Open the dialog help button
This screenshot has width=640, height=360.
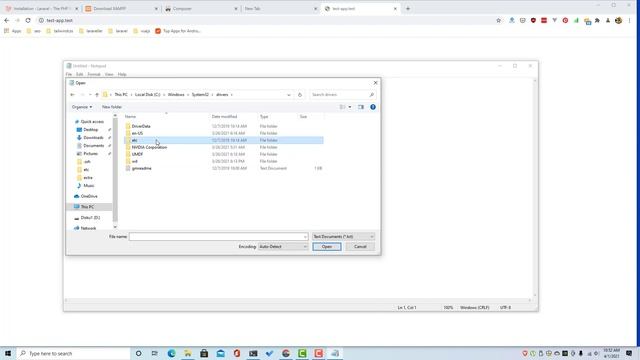tap(373, 107)
